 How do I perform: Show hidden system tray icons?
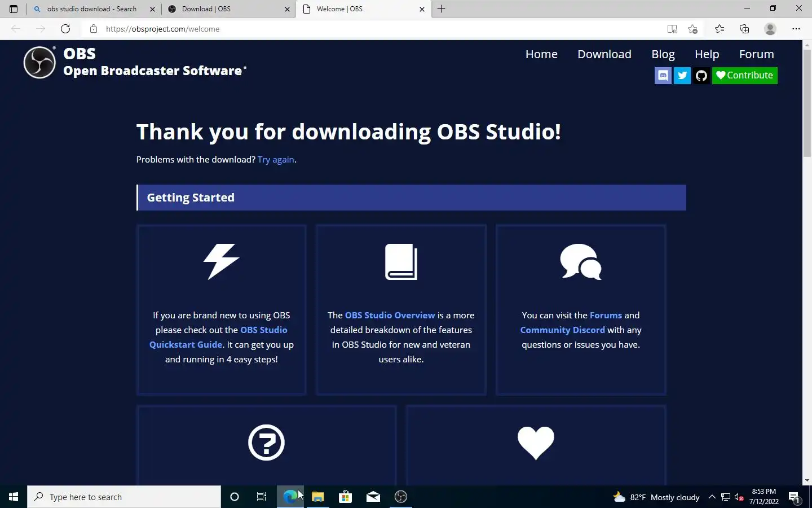pos(712,497)
